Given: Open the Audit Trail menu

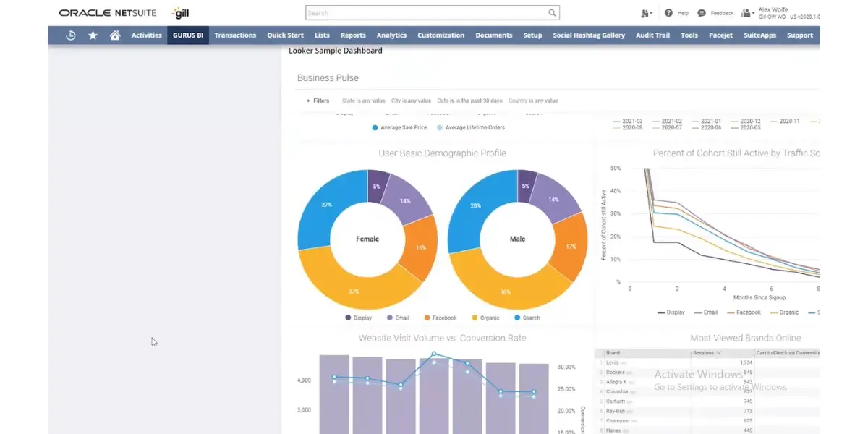Looking at the screenshot, I should tap(652, 35).
